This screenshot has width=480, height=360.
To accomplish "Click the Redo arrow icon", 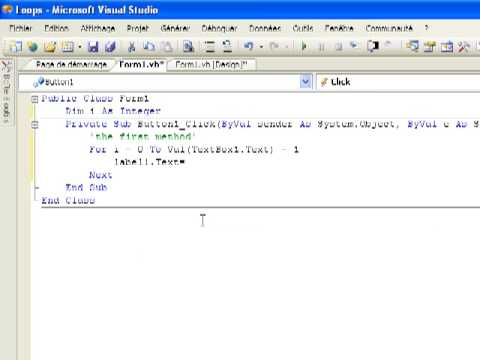I will (274, 46).
